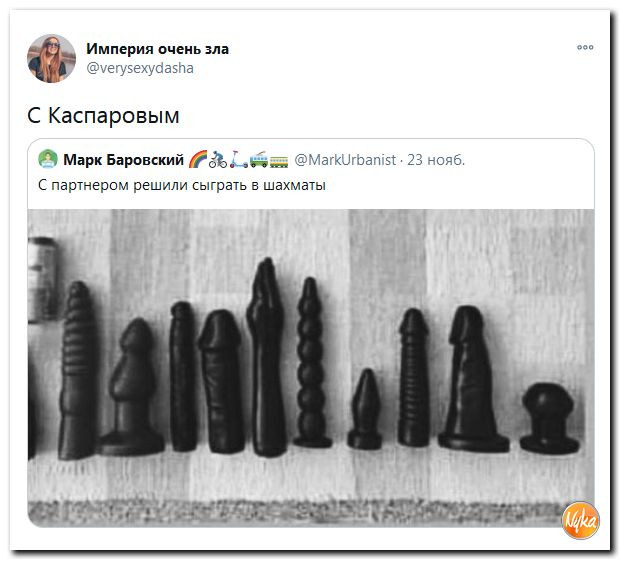Click the hand-shaped piece in the photo
The width and height of the screenshot is (621, 561).
(267, 357)
